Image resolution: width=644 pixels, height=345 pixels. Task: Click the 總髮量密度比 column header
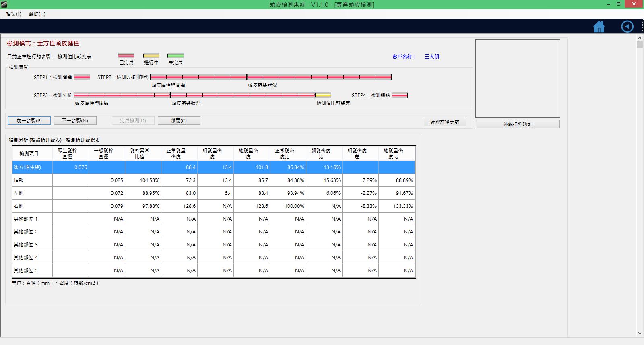[x=396, y=153]
